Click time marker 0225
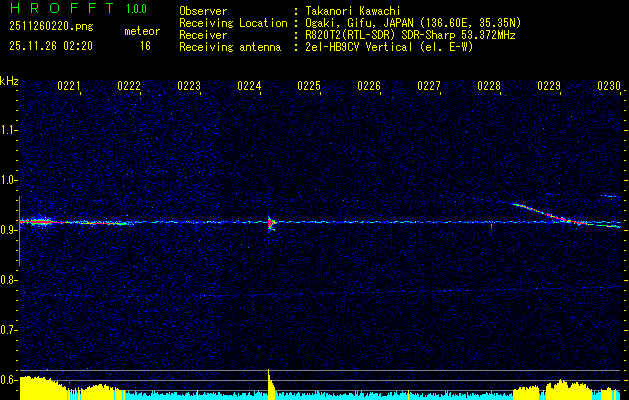The width and height of the screenshot is (629, 400). [x=309, y=86]
